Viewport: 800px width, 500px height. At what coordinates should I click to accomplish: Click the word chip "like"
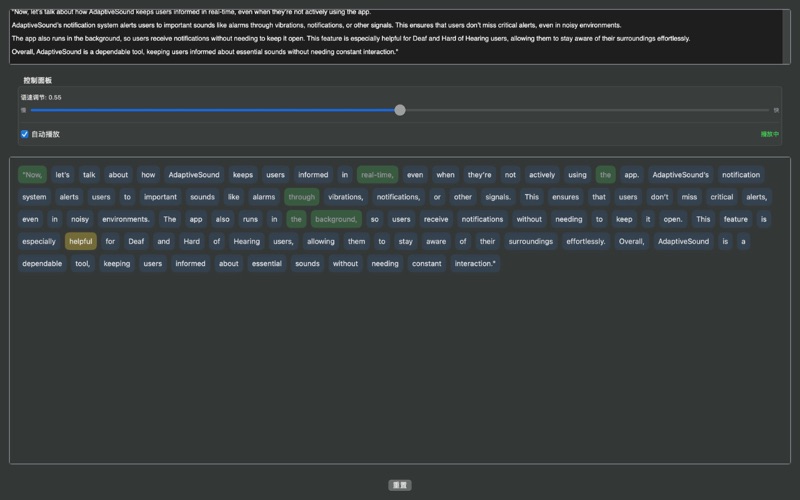tap(234, 197)
